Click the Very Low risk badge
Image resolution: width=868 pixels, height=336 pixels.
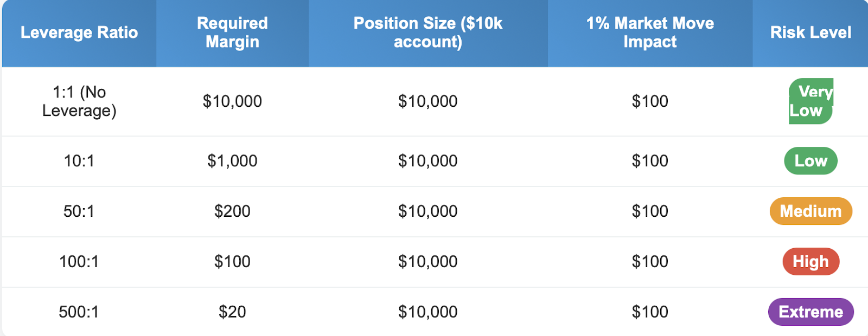[x=810, y=101]
